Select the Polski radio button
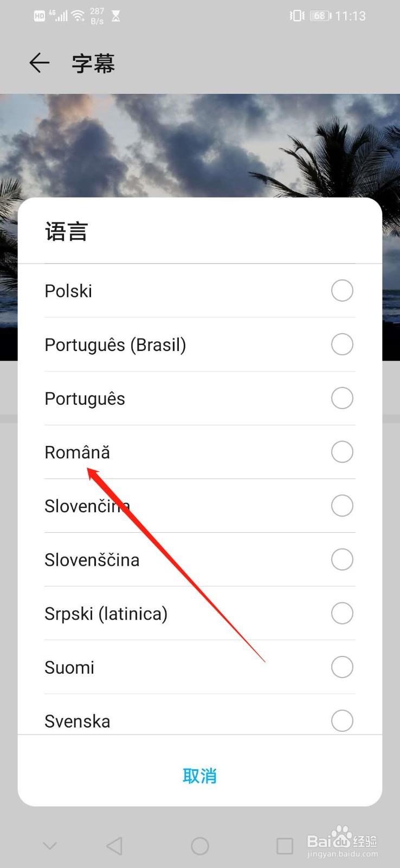Screen dimensions: 400x868 [x=342, y=291]
